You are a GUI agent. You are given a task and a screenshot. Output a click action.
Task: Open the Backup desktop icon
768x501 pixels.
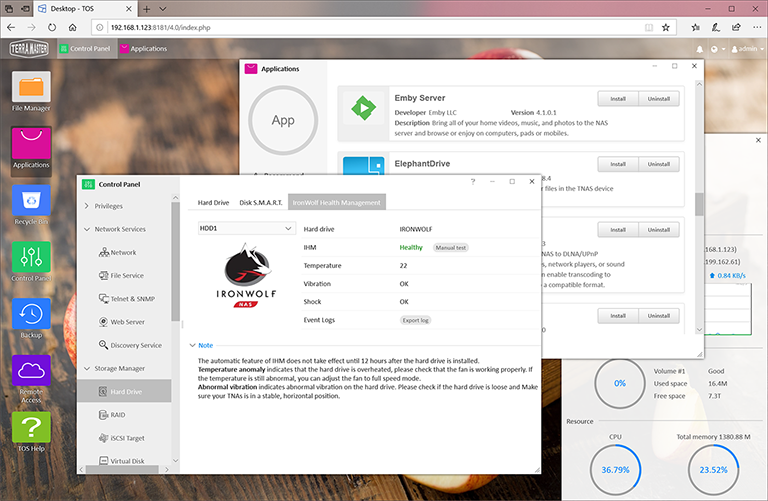31,318
